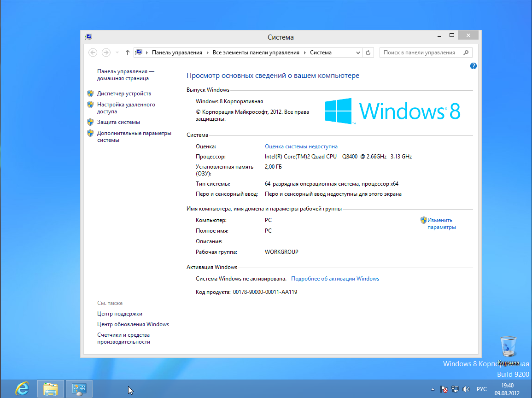The image size is (532, 398).
Task: Open Счетчики и средства производительности
Action: [123, 338]
